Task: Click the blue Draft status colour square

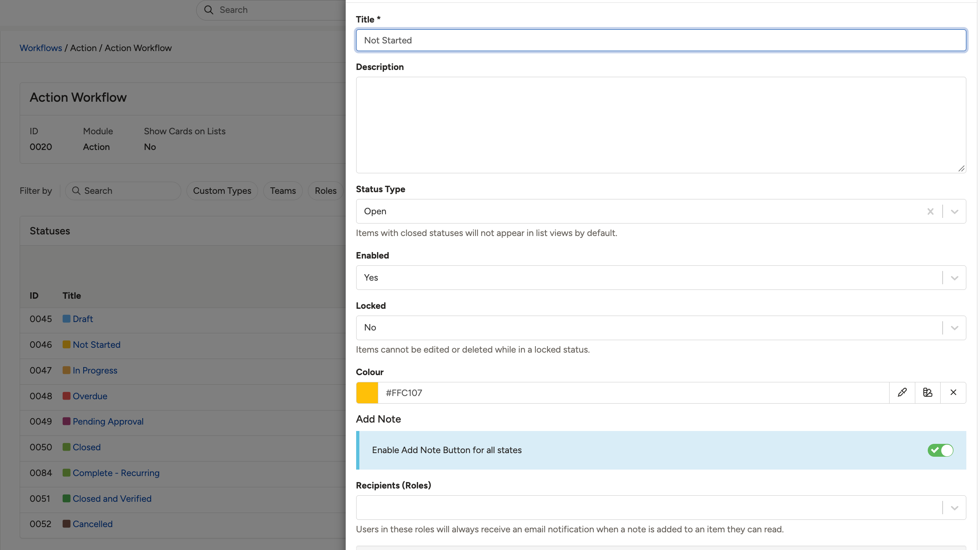Action: click(x=66, y=319)
